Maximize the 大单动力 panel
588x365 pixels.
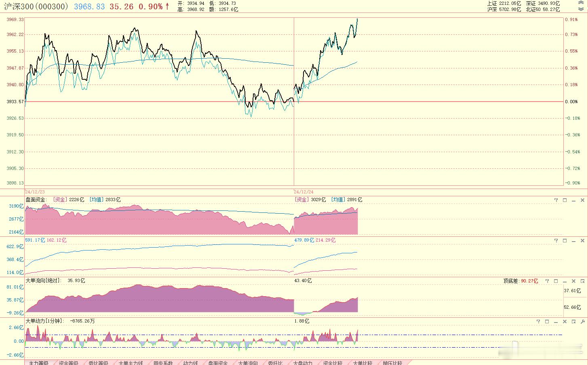pyautogui.click(x=547, y=321)
